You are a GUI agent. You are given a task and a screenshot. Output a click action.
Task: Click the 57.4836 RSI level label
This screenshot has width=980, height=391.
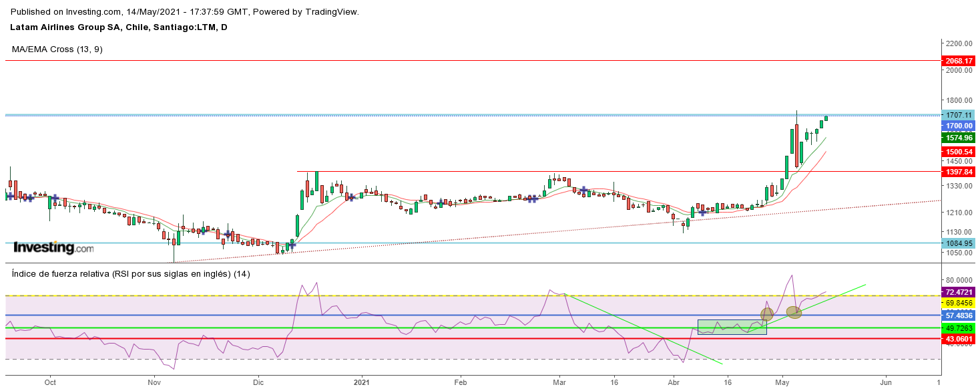pos(959,315)
